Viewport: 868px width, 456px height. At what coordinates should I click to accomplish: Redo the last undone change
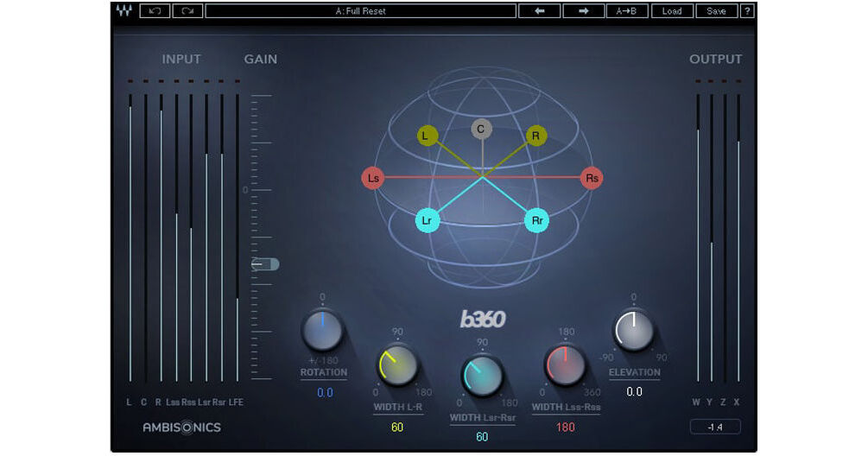(x=187, y=11)
